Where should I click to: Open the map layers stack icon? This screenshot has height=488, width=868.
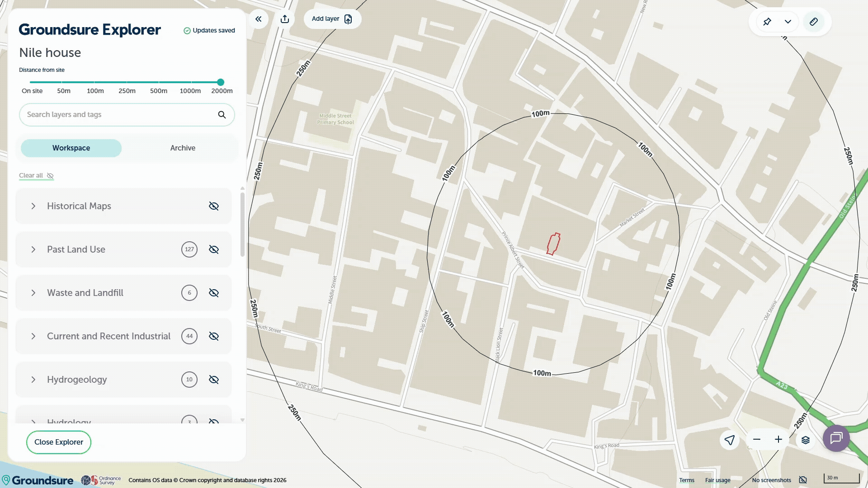click(x=806, y=440)
